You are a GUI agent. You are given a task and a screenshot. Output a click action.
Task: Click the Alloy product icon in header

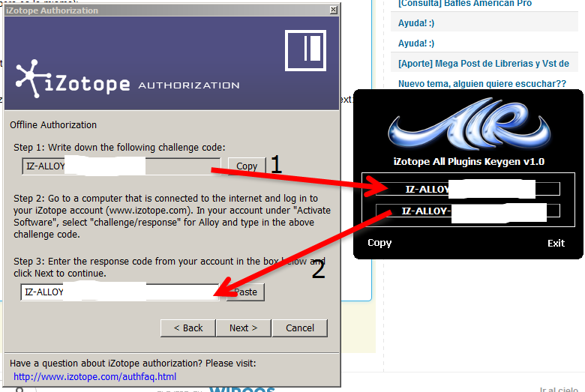(305, 50)
